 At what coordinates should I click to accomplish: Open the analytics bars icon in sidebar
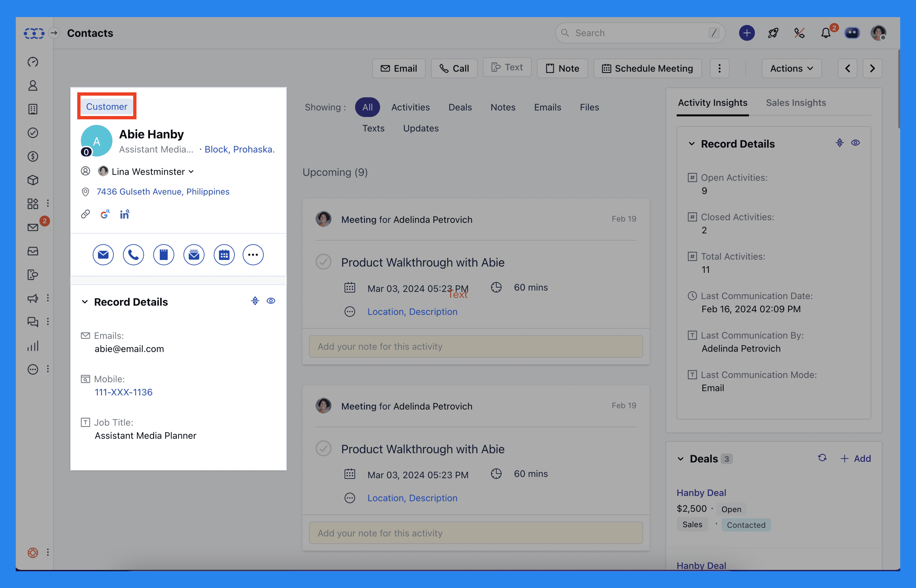click(x=33, y=346)
